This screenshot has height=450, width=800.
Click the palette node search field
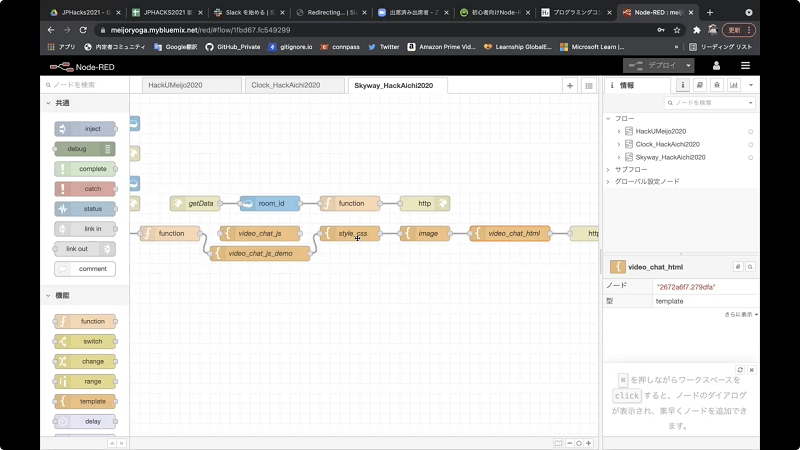tap(85, 85)
